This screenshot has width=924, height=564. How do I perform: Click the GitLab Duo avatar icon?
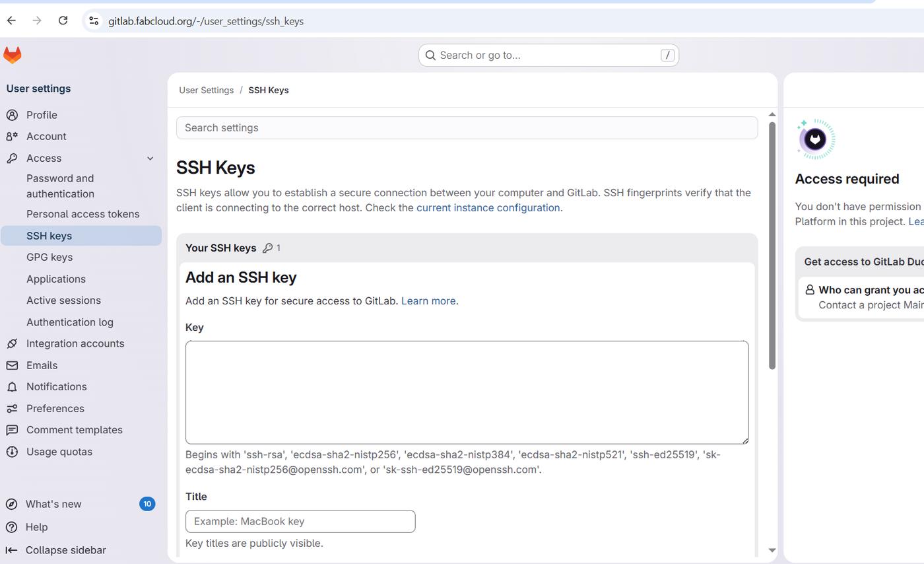click(816, 139)
